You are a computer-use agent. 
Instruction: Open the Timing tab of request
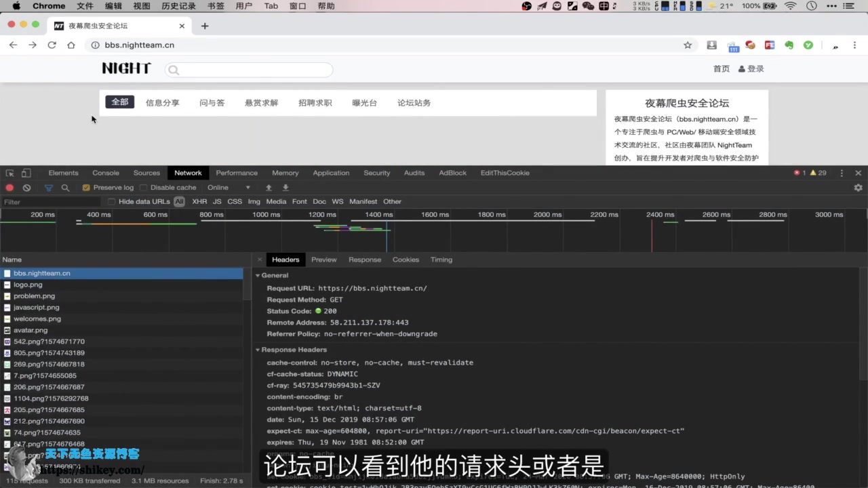tap(441, 260)
